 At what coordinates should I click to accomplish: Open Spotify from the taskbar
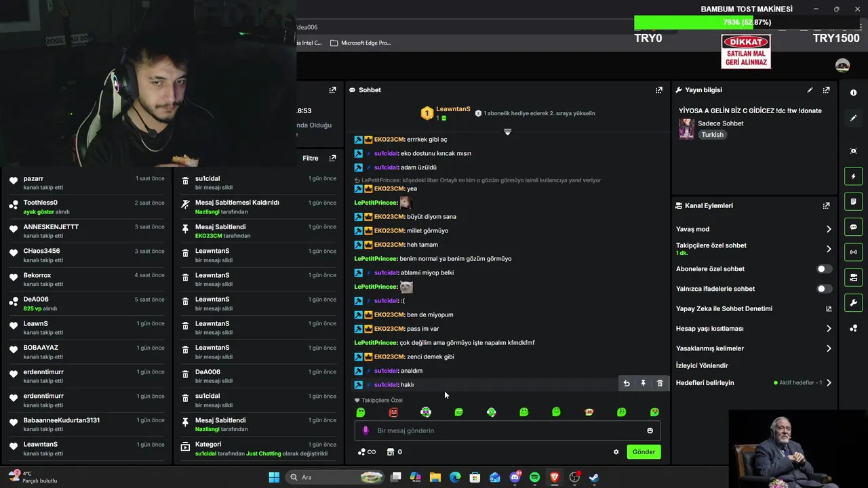[534, 477]
